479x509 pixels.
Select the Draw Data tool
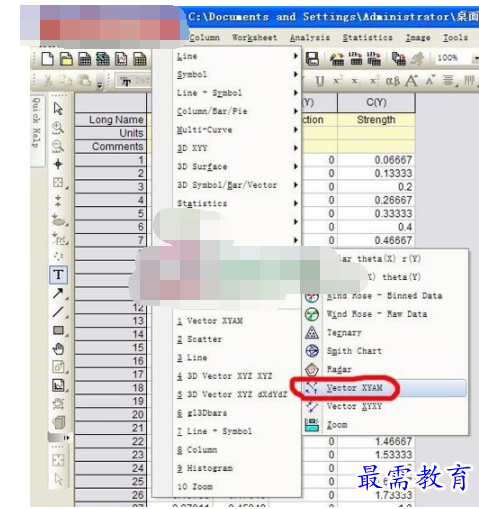59,238
